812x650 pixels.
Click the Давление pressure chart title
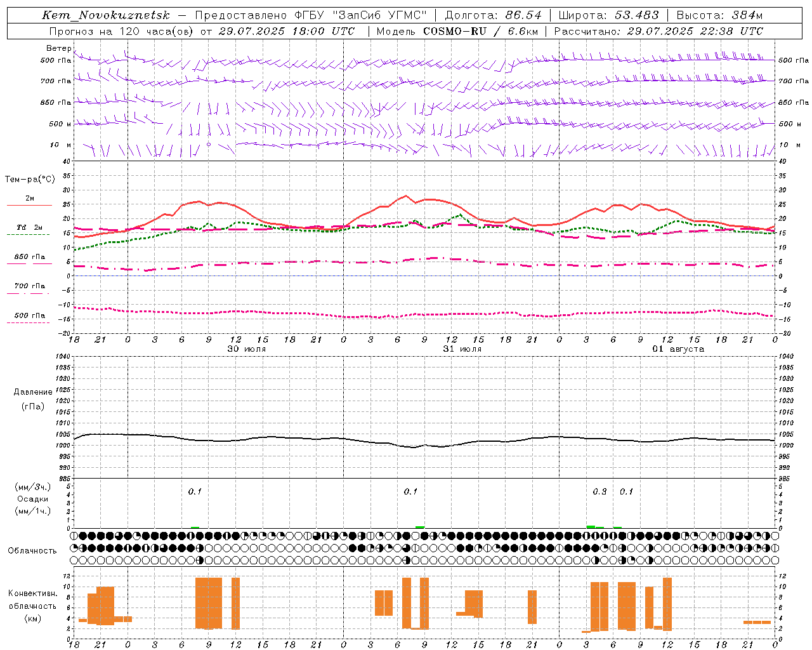(x=33, y=392)
